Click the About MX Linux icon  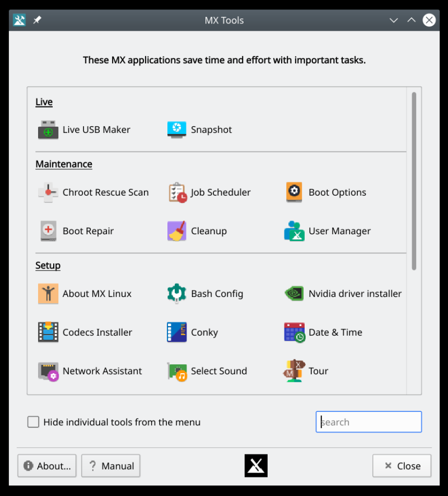tap(48, 294)
